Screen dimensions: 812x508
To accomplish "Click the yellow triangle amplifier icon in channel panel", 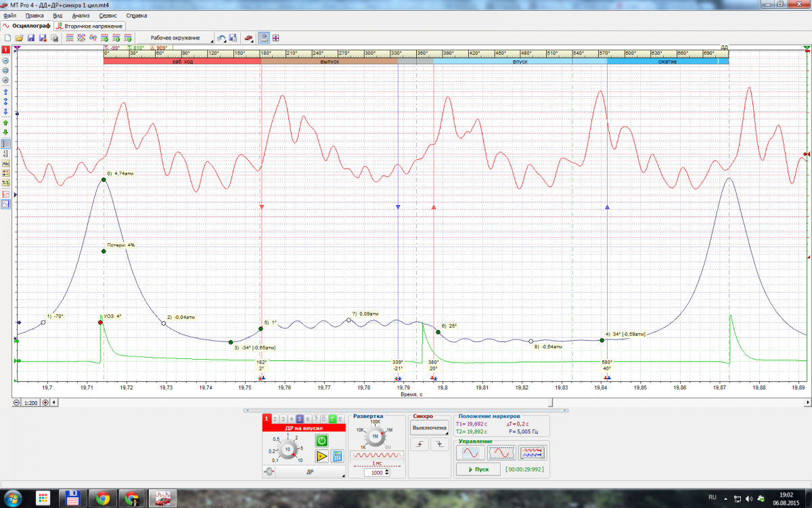I will (322, 456).
